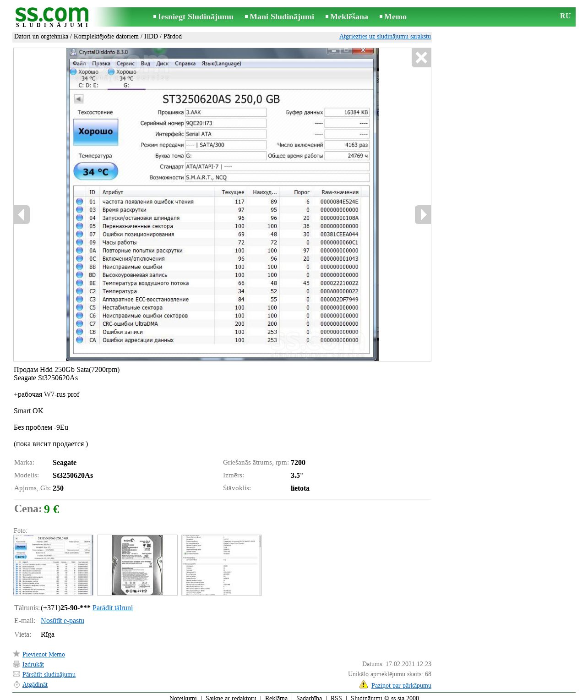Image resolution: width=588 pixels, height=700 pixels.
Task: Click Pārsūtīt sludinājumu link
Action: [x=49, y=674]
